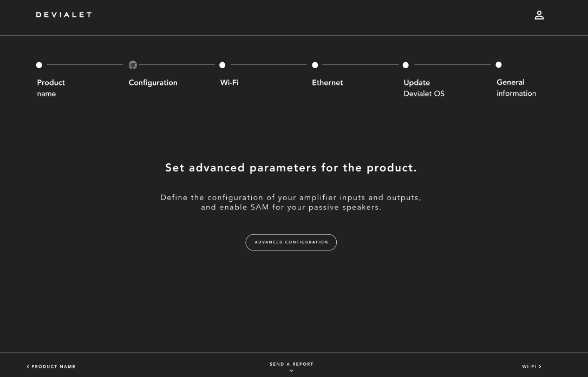Expand the Send a Report chevron
The height and width of the screenshot is (377, 588).
coord(291,371)
